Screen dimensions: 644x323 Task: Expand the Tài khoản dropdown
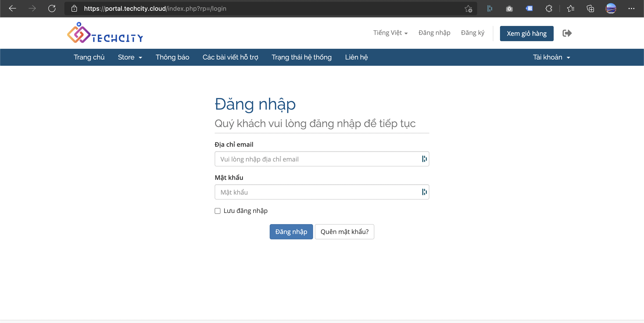[x=551, y=57]
